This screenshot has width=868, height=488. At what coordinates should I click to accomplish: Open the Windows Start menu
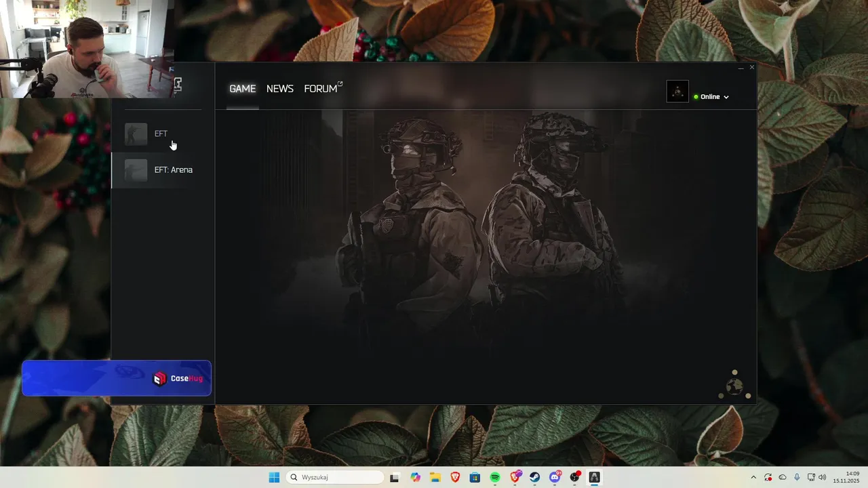click(274, 477)
